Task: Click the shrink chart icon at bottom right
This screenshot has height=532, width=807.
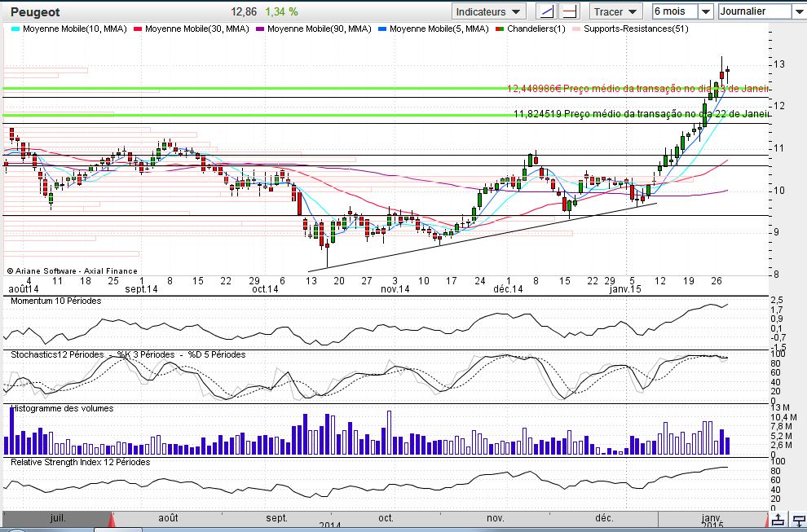Action: 799,520
